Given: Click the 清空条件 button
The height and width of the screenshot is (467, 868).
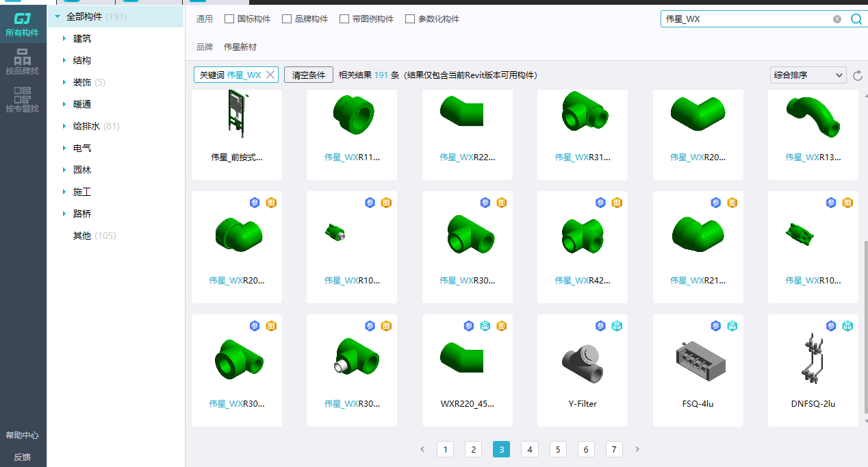Looking at the screenshot, I should (x=309, y=75).
